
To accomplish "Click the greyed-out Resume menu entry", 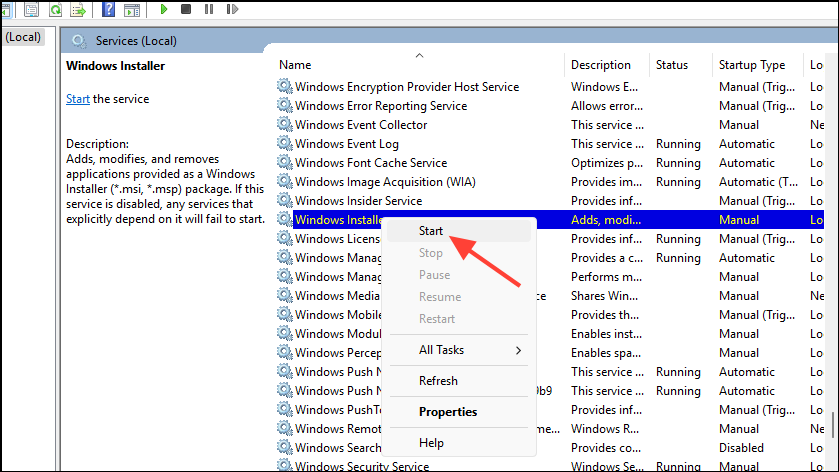I will pos(440,296).
